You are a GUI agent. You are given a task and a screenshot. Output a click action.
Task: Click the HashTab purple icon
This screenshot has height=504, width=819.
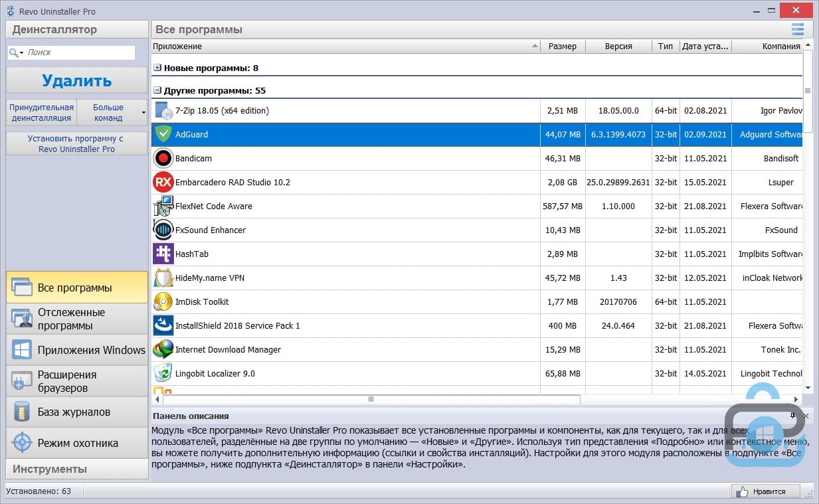[x=163, y=254]
